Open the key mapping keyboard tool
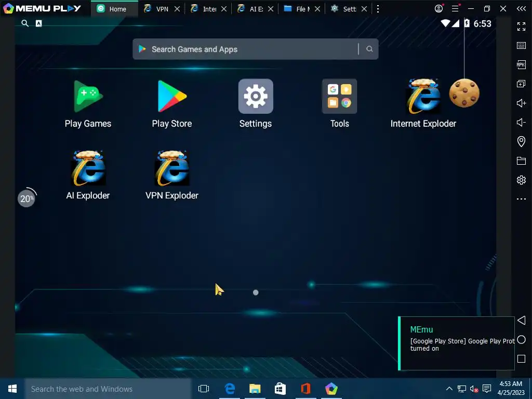The height and width of the screenshot is (399, 532). coord(521,46)
